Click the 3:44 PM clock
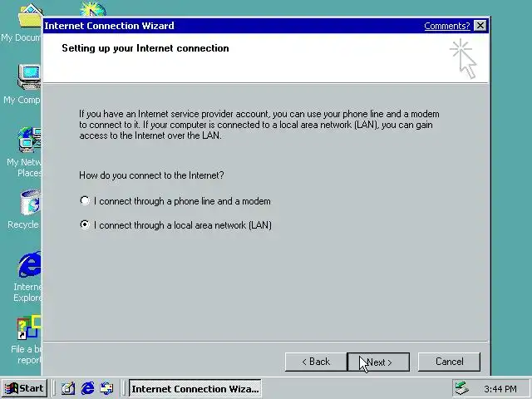Viewport: 532px width, 399px height. [500, 389]
